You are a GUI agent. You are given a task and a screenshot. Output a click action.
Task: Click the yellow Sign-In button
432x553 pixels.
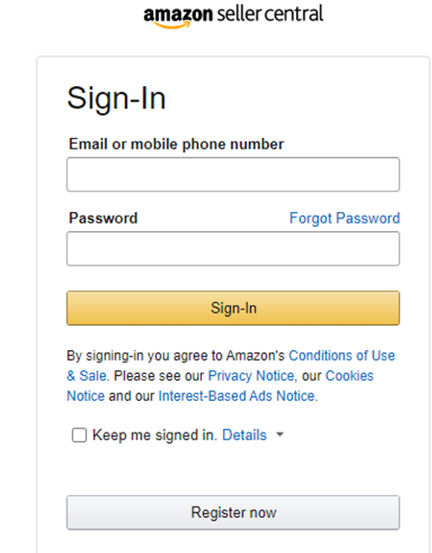[x=233, y=308]
